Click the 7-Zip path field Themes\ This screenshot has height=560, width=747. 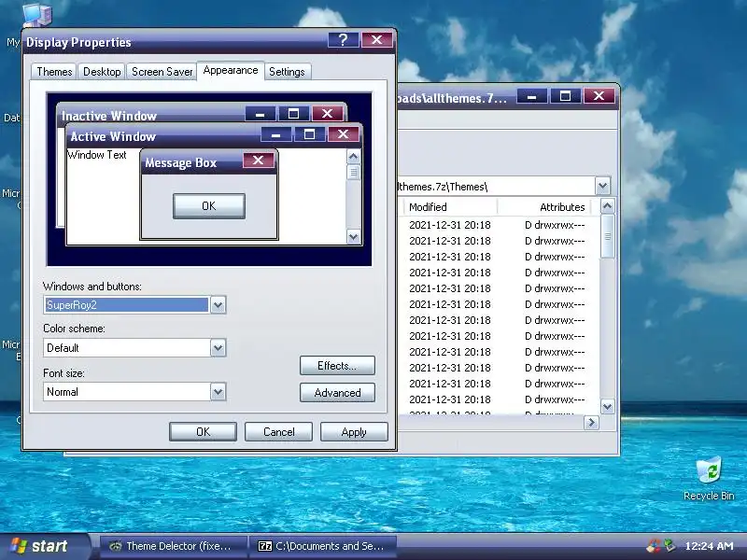click(x=496, y=186)
